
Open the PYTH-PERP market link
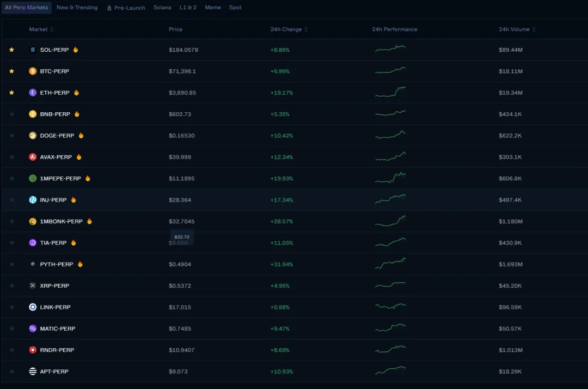[56, 264]
